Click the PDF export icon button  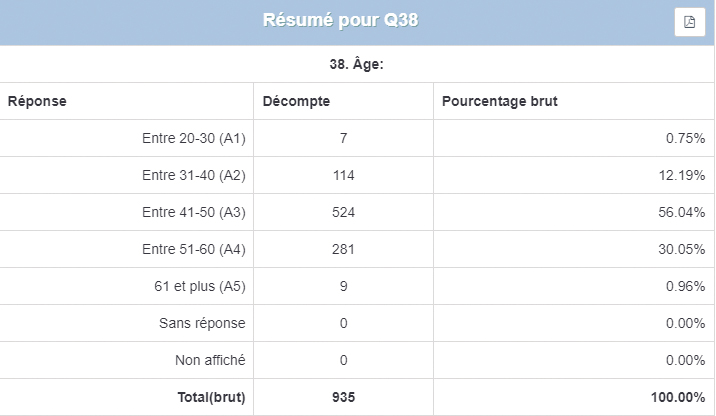coord(689,22)
